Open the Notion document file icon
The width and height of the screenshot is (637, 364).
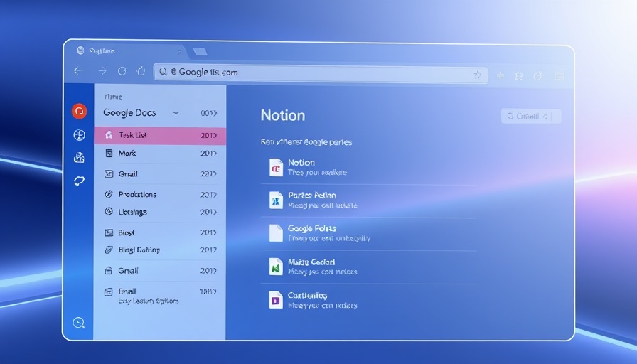[276, 167]
